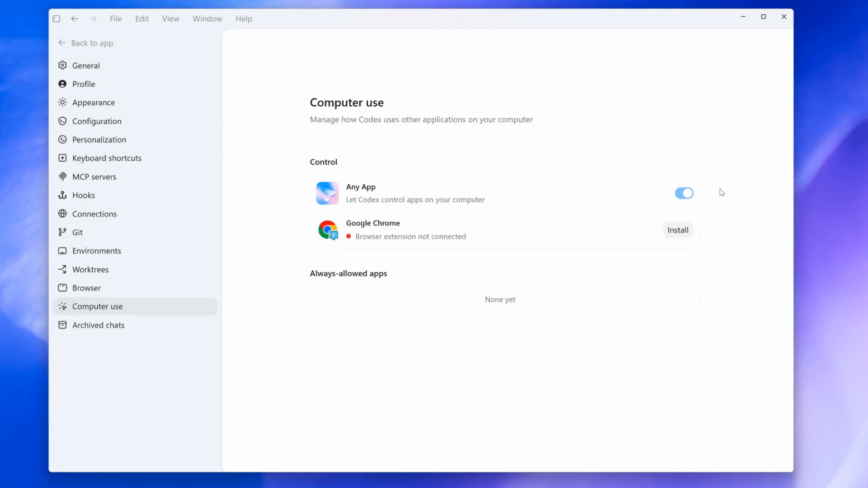Image resolution: width=868 pixels, height=488 pixels.
Task: Click the Profile person icon
Action: pos(62,84)
